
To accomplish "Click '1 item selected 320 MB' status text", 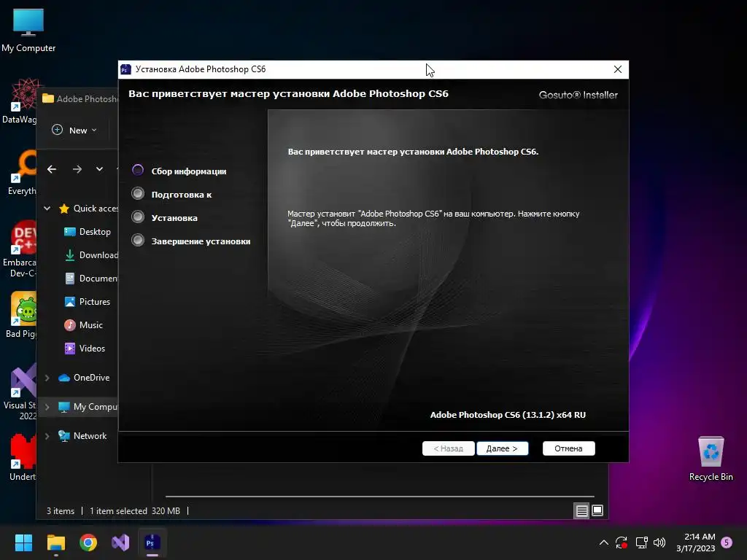I will tap(135, 511).
